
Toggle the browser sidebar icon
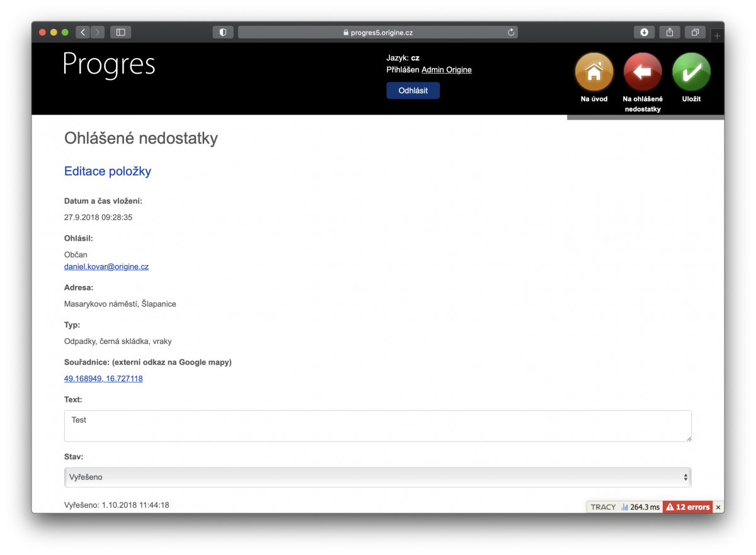[x=120, y=31]
